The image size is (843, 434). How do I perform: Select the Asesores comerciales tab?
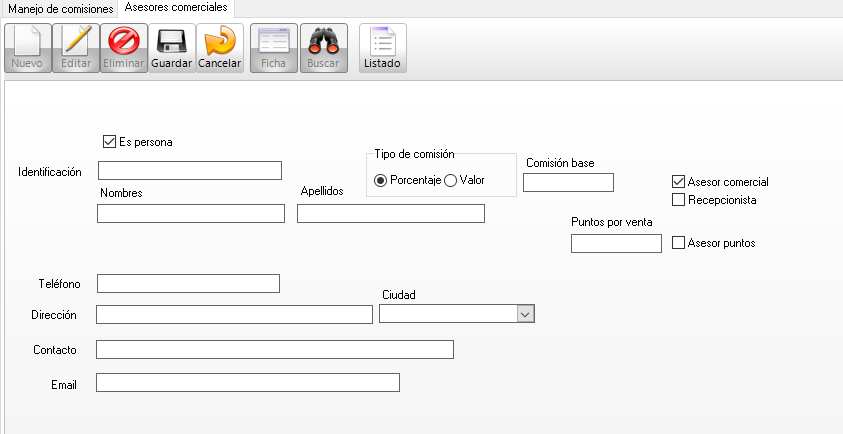click(x=176, y=8)
